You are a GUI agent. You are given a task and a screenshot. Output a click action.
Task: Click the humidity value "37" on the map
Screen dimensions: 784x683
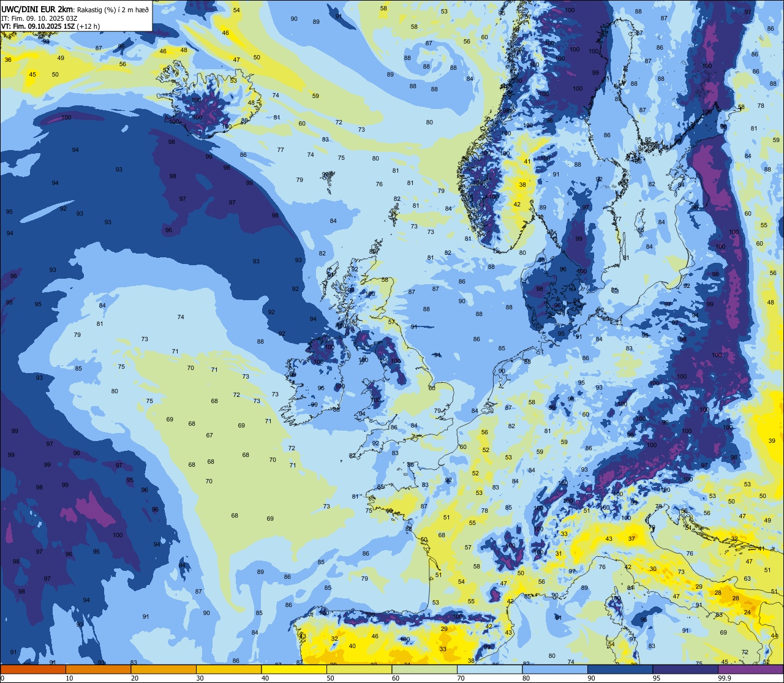(631, 539)
